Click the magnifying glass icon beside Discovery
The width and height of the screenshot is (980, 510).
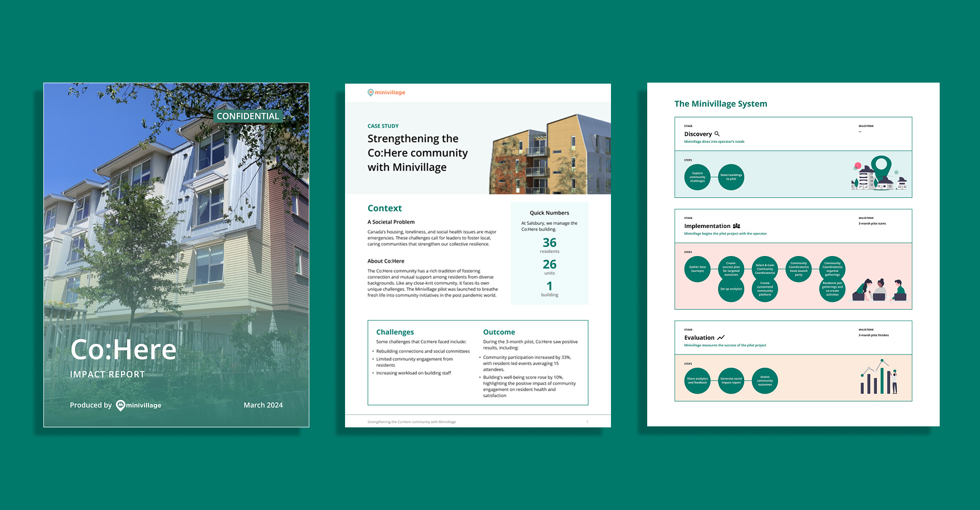click(x=718, y=133)
